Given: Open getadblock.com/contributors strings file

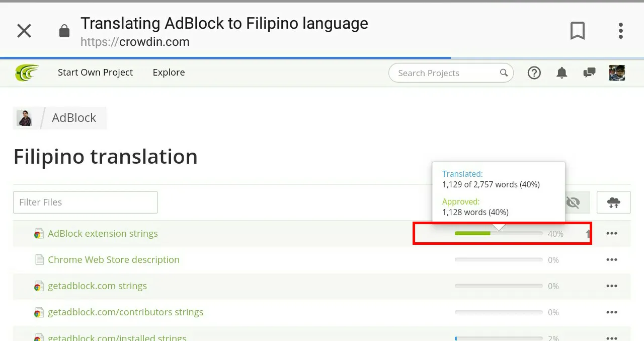Looking at the screenshot, I should [x=125, y=312].
